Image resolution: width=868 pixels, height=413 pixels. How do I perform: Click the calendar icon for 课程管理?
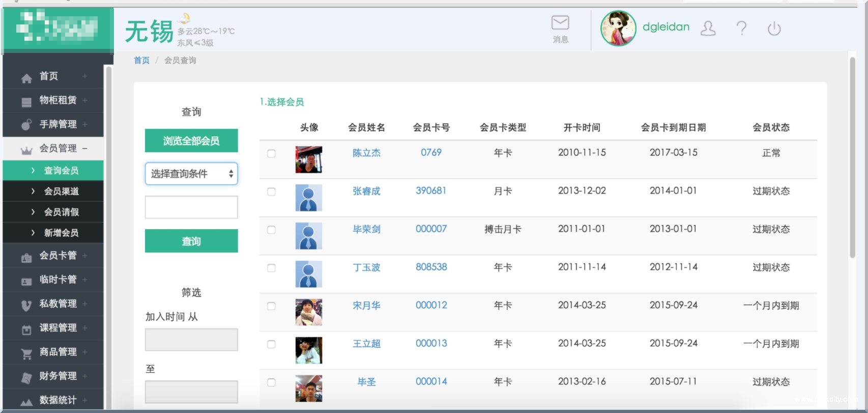coord(26,330)
